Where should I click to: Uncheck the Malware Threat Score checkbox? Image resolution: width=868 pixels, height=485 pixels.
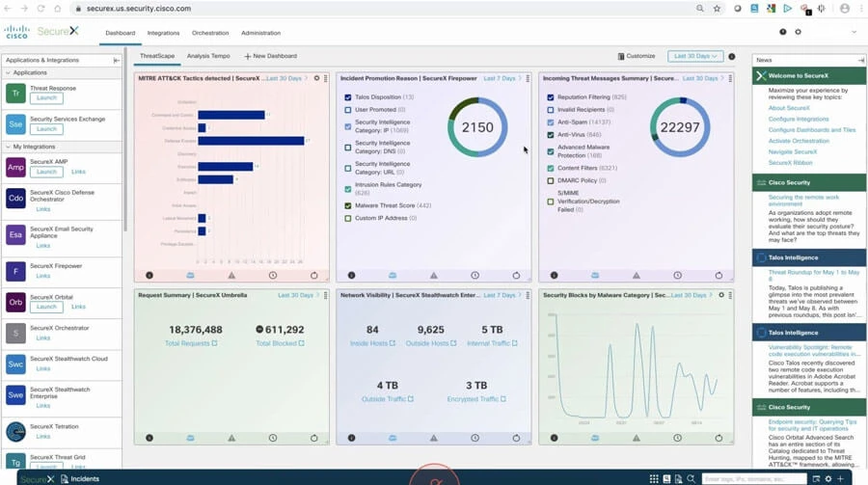pyautogui.click(x=347, y=206)
